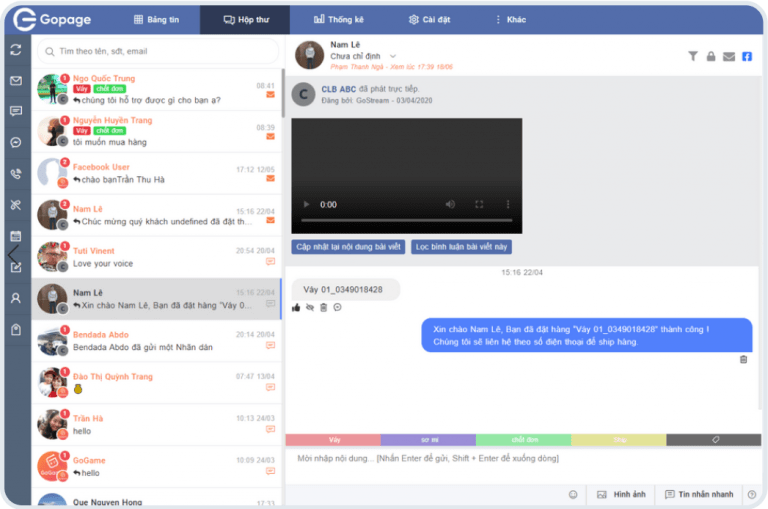Open the Facebook icon in chat header
768x509 pixels.
coord(747,56)
